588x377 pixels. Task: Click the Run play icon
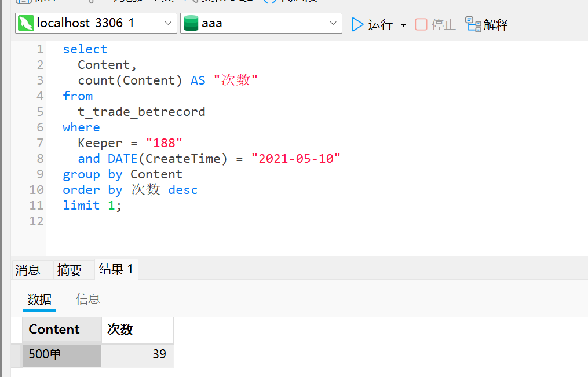pyautogui.click(x=357, y=25)
